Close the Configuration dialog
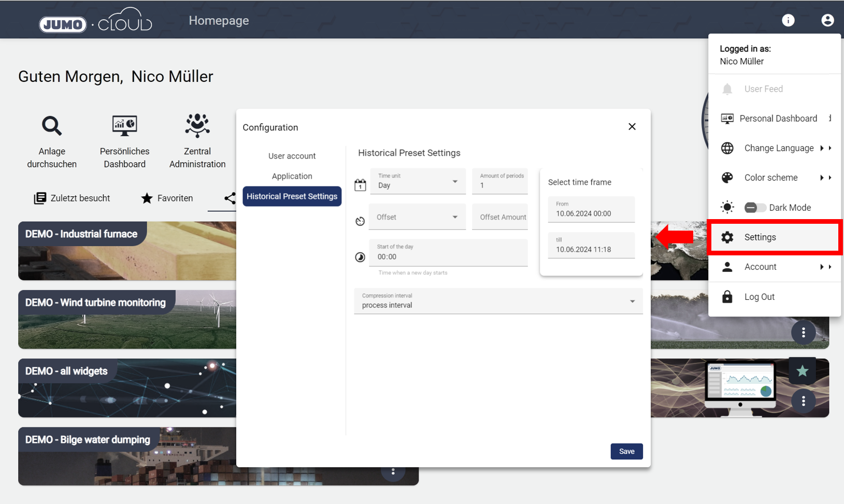This screenshot has width=844, height=504. tap(632, 127)
